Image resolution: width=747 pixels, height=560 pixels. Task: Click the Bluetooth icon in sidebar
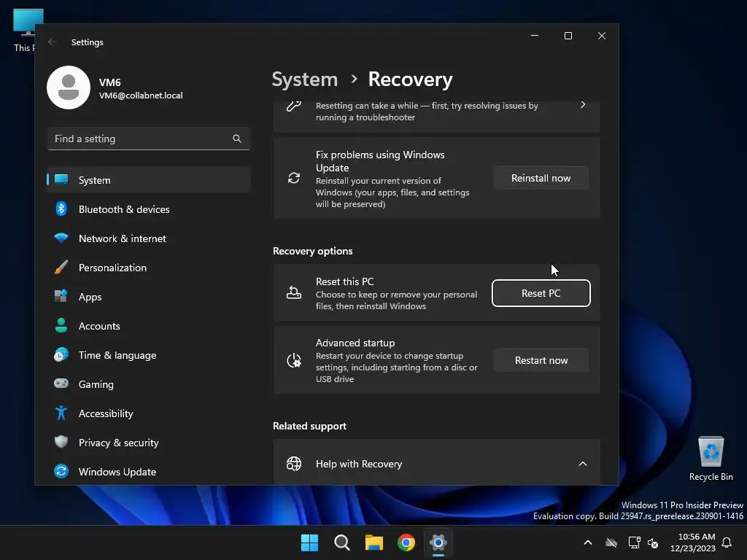(61, 209)
